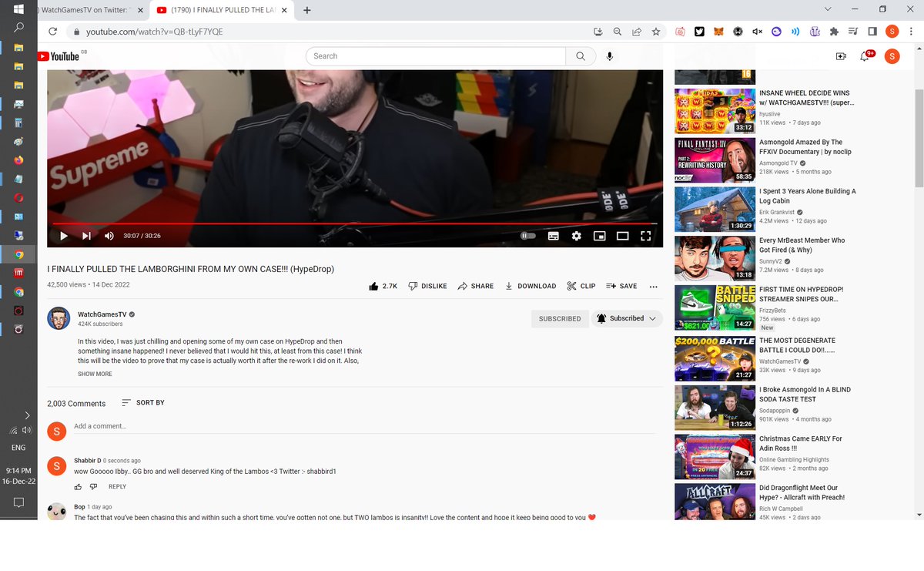Open the Windows Action Center notifications
The height and width of the screenshot is (571, 924).
tap(18, 502)
